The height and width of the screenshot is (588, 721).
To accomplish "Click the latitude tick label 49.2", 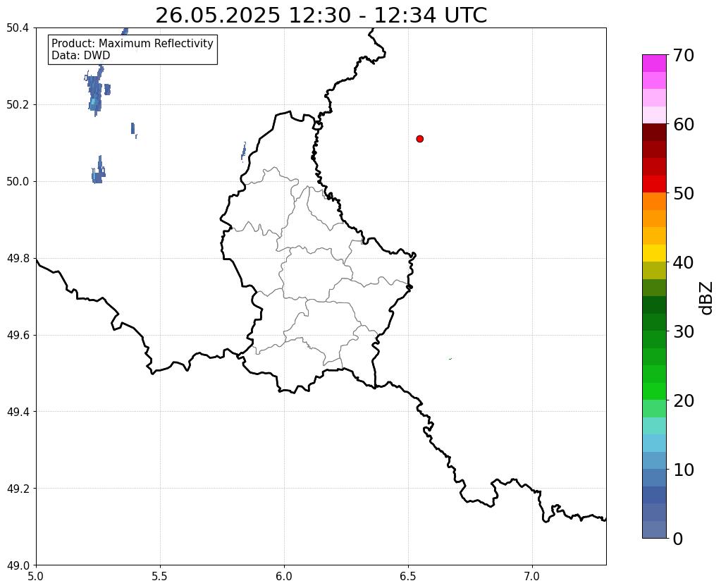I will 18,489.
